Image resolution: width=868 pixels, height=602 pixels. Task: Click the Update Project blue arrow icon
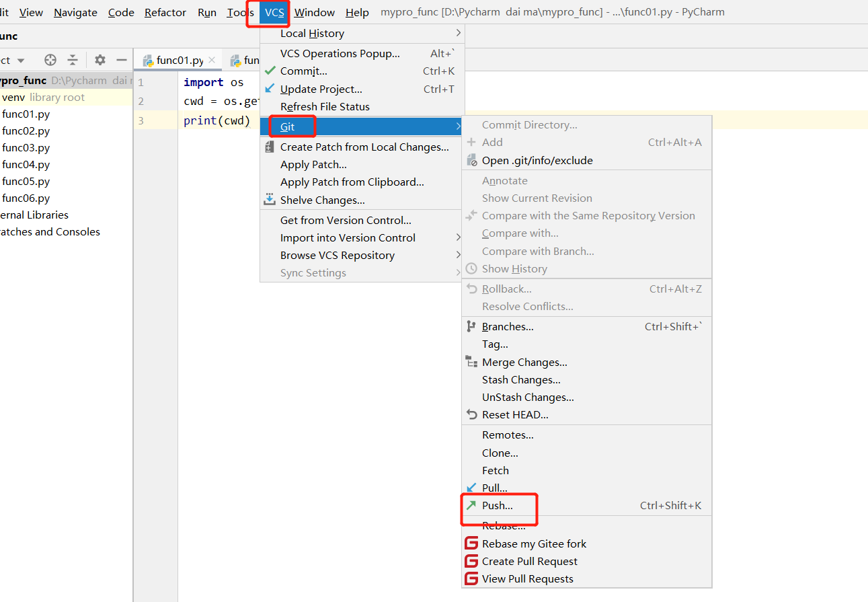270,88
